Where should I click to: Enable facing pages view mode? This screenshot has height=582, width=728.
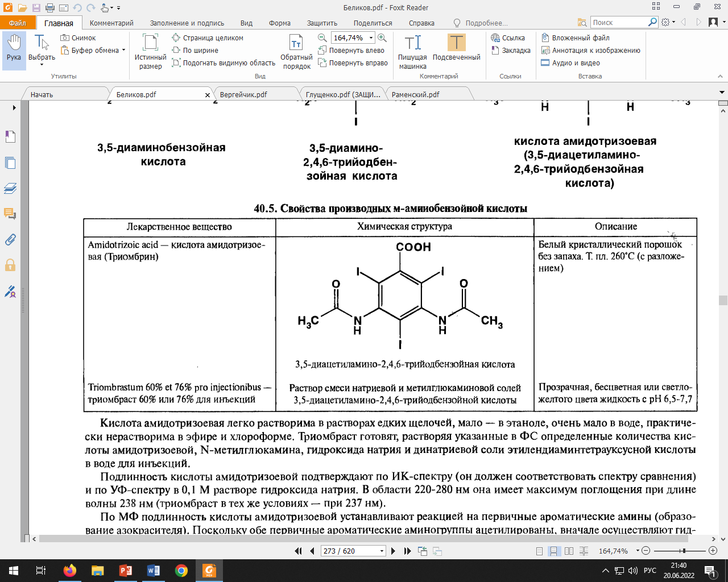click(569, 551)
